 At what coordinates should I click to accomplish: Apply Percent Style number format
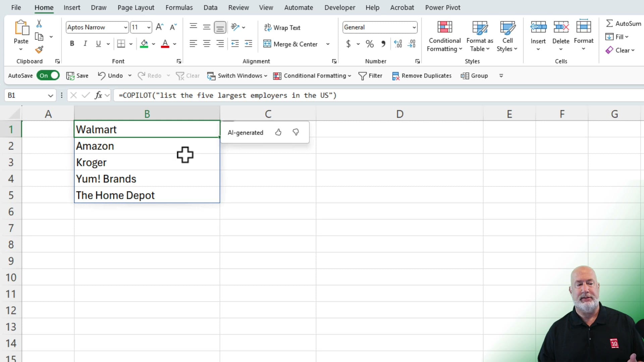369,44
